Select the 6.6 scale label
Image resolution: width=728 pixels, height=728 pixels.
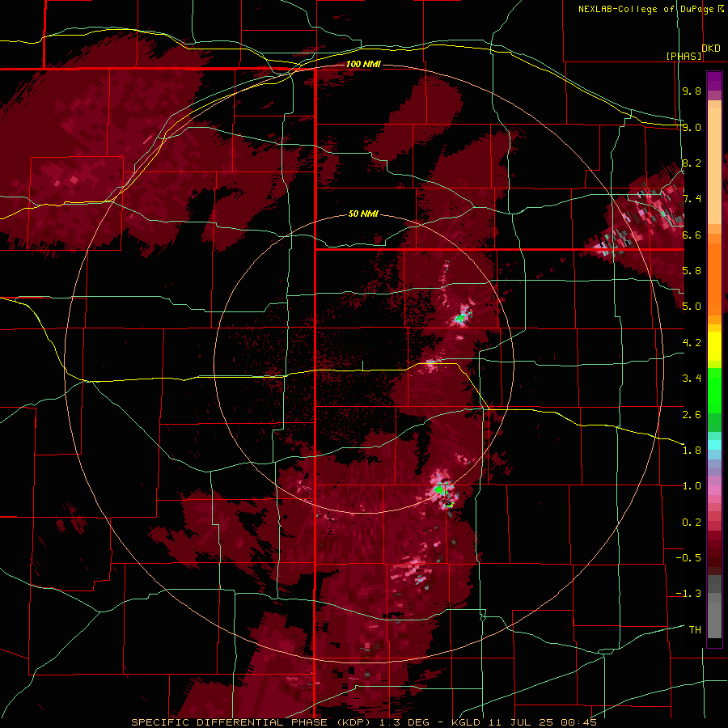692,235
